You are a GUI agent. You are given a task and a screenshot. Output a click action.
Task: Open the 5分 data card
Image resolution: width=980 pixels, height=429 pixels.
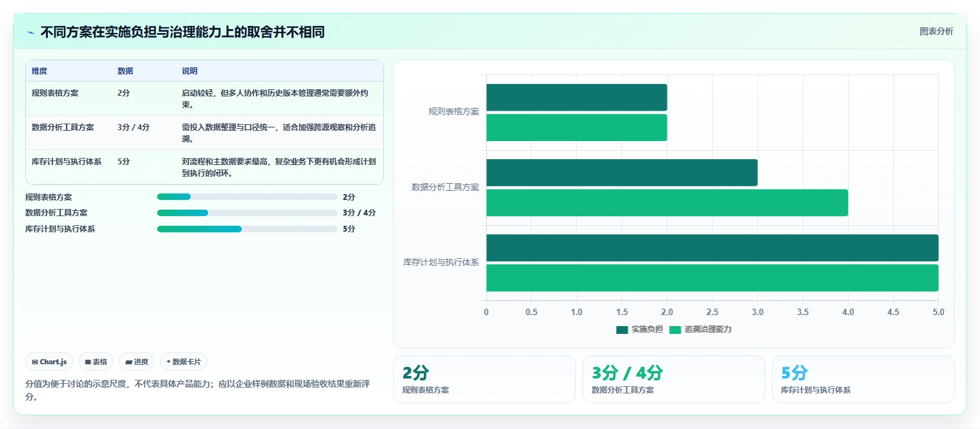pyautogui.click(x=863, y=379)
